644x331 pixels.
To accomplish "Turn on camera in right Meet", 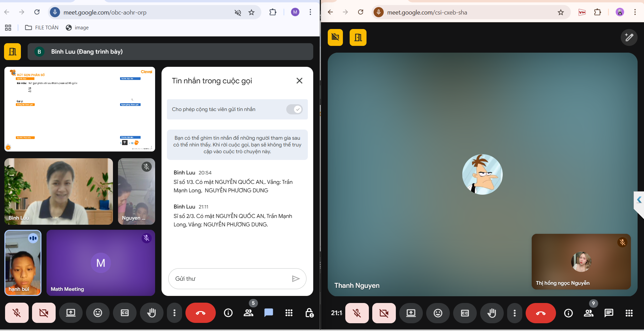I will [x=384, y=313].
